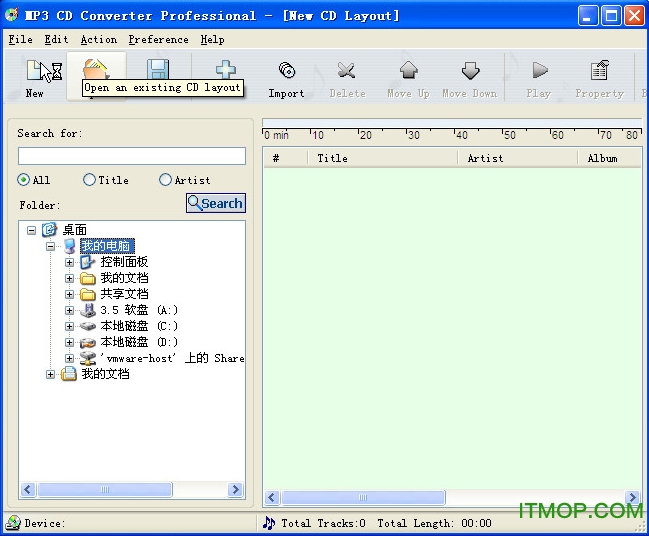
Task: Sort by the Artist column header
Action: pyautogui.click(x=517, y=158)
